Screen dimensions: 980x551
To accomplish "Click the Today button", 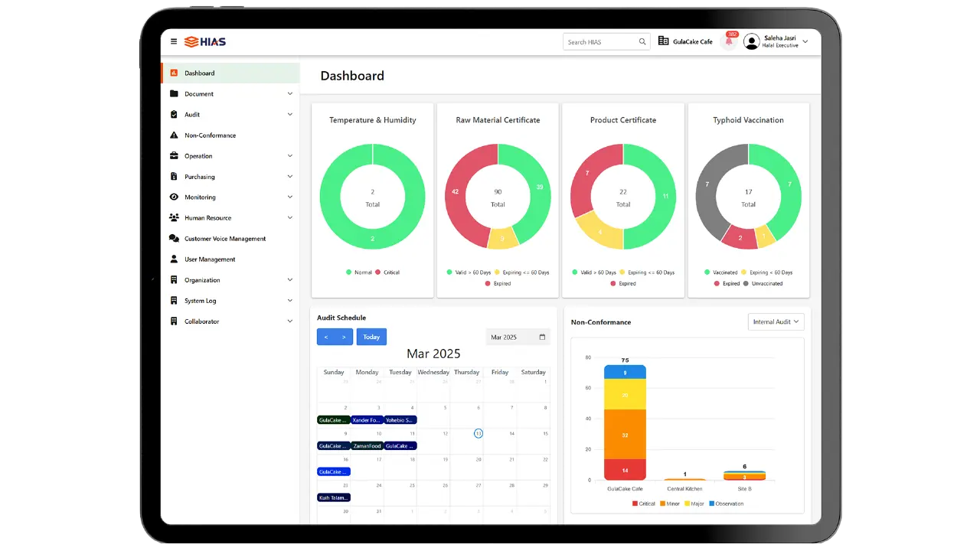I will click(x=371, y=337).
